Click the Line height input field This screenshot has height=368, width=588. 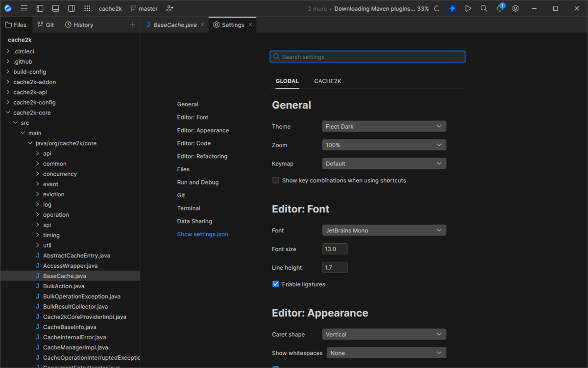pyautogui.click(x=335, y=268)
